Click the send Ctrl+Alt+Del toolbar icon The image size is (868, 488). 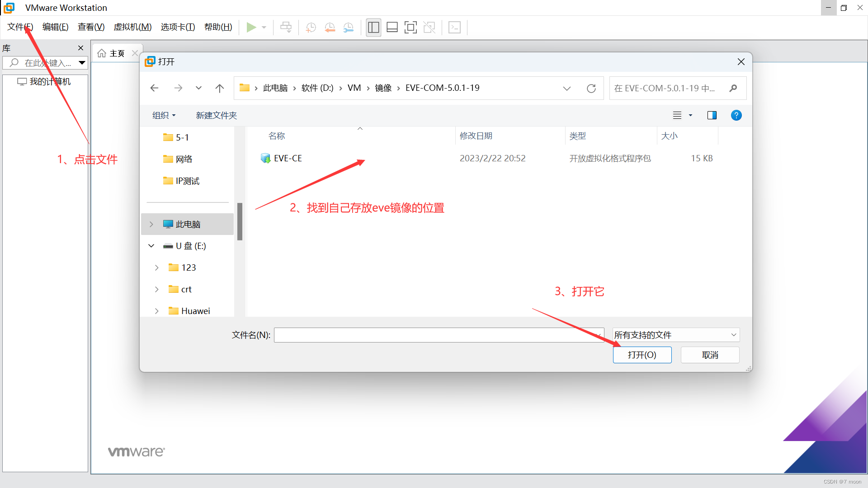point(286,27)
